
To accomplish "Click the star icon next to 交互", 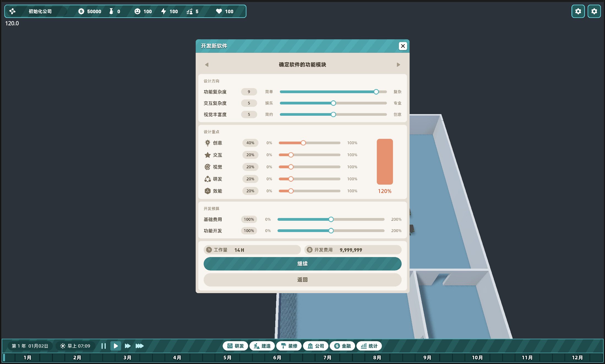I will (x=208, y=155).
